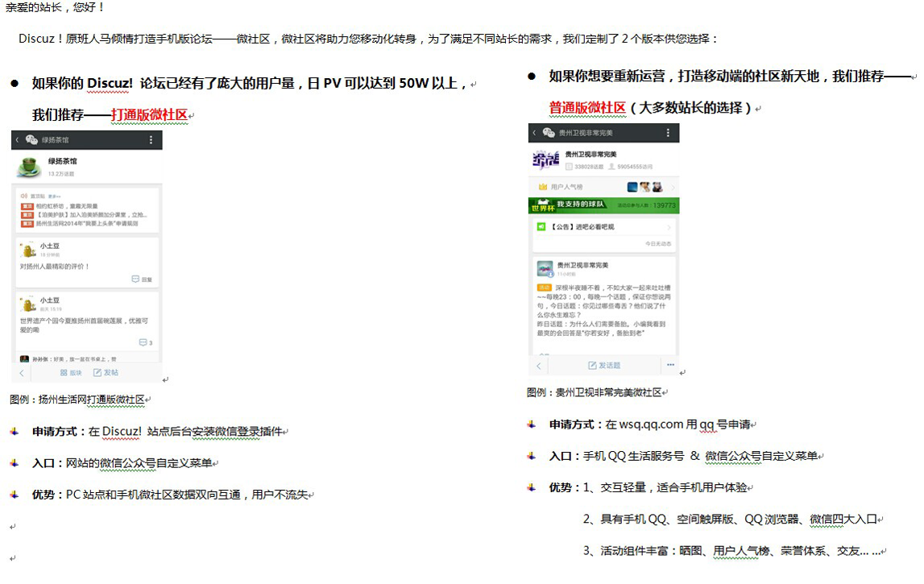Expand the 公告 row with its right chevron
This screenshot has height=584, width=924.
click(x=669, y=227)
